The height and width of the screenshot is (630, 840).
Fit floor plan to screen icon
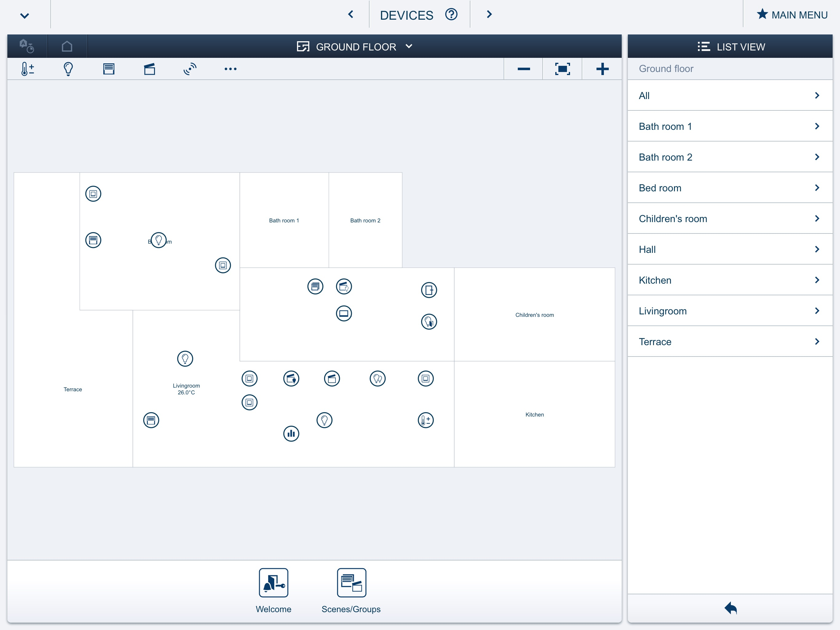[x=562, y=69]
